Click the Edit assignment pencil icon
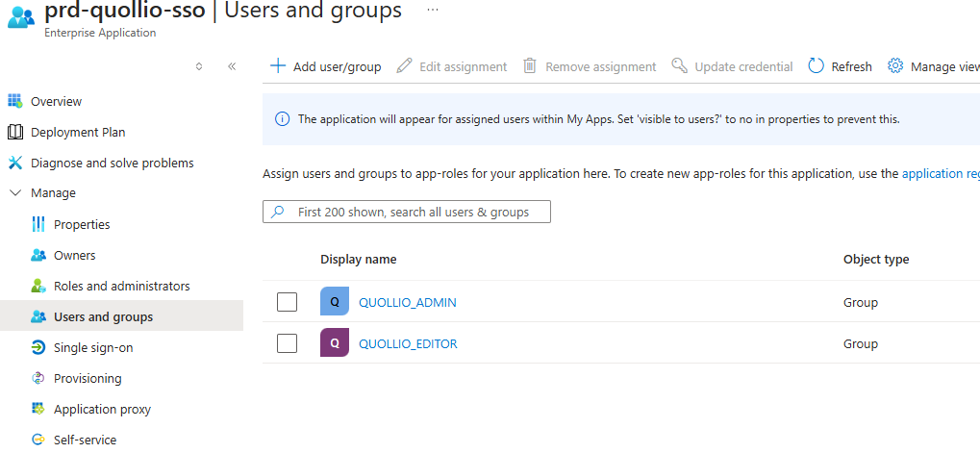Viewport: 980px width, 453px height. pos(404,65)
